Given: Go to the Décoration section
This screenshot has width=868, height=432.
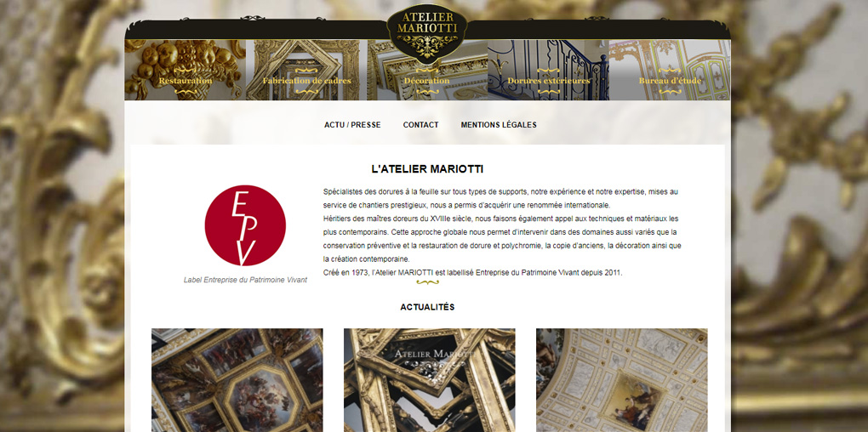Looking at the screenshot, I should coord(427,70).
